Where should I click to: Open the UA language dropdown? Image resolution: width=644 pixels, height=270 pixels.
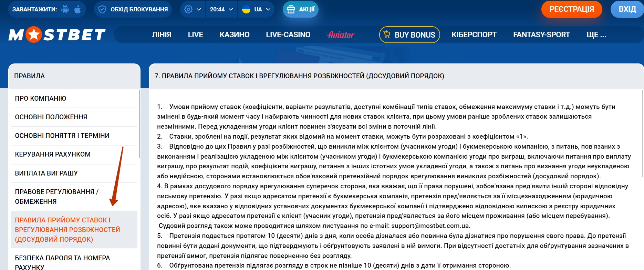256,9
